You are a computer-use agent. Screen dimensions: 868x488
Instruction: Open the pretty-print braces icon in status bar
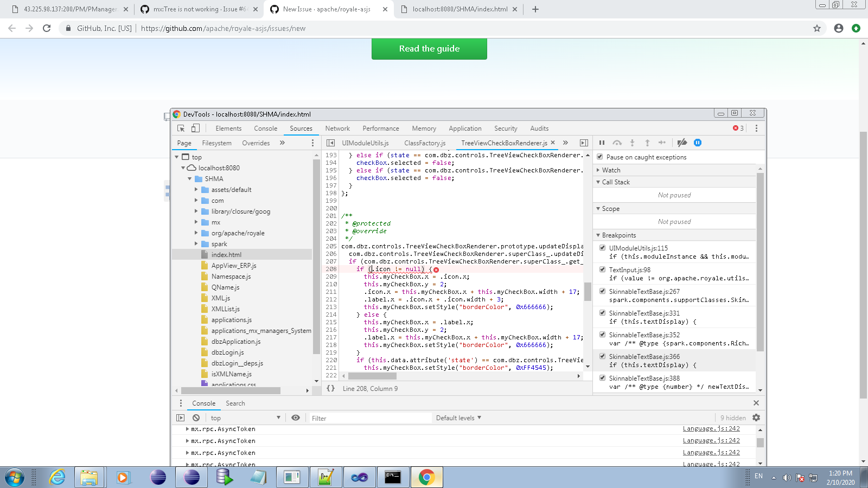tap(330, 388)
